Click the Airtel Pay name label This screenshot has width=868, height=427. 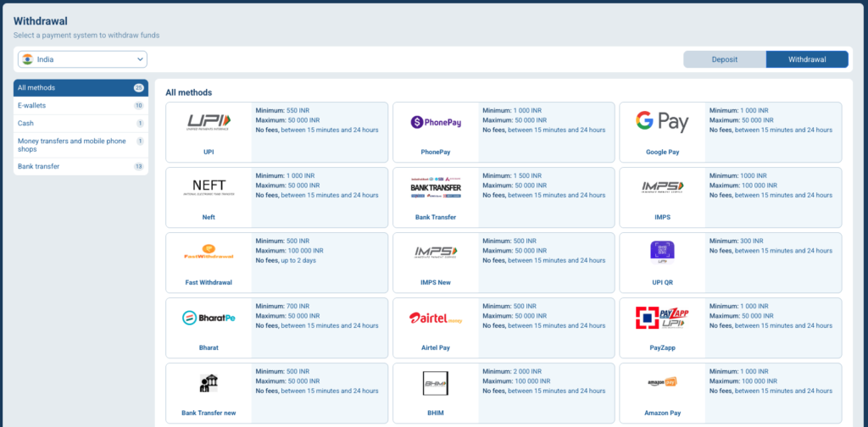point(436,348)
